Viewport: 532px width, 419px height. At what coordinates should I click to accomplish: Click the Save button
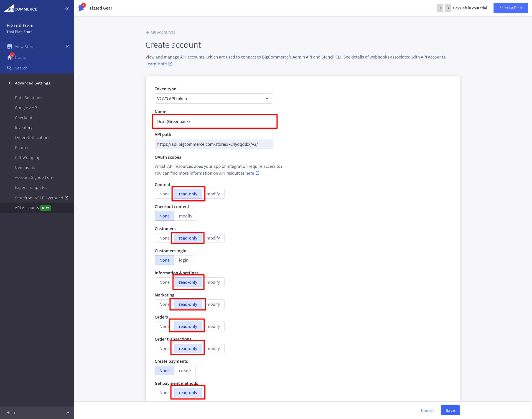[450, 410]
